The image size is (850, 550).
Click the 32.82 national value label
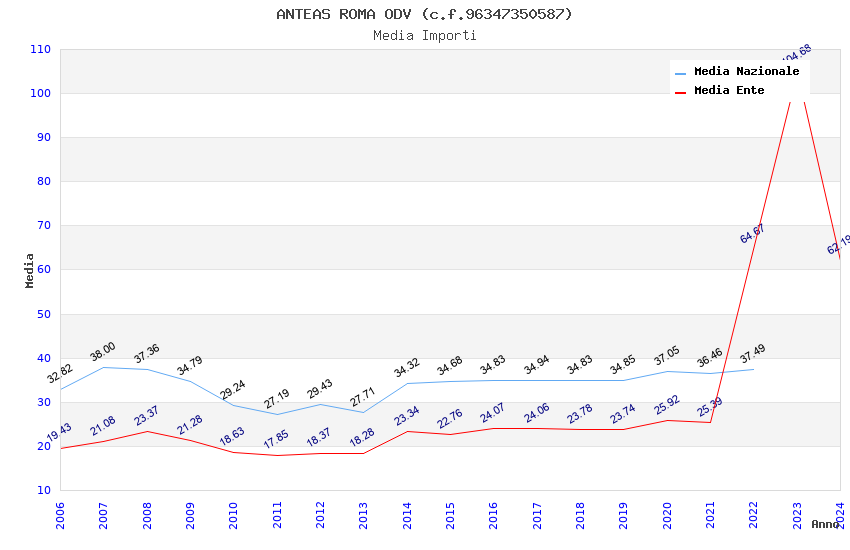[60, 373]
